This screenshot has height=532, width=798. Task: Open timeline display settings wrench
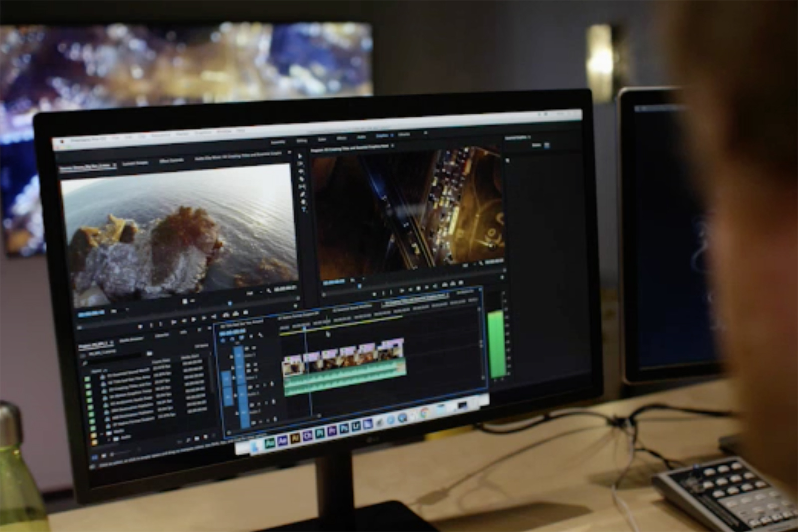coord(260,335)
